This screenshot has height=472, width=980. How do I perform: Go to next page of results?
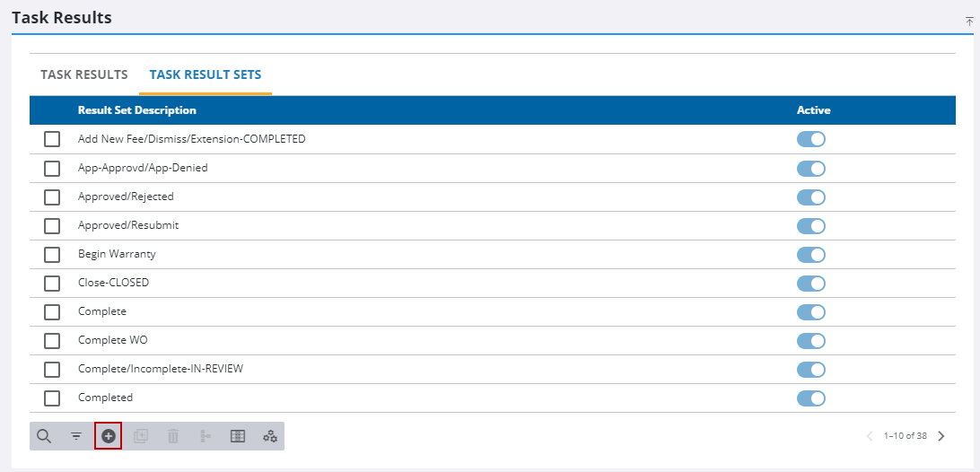pyautogui.click(x=941, y=436)
